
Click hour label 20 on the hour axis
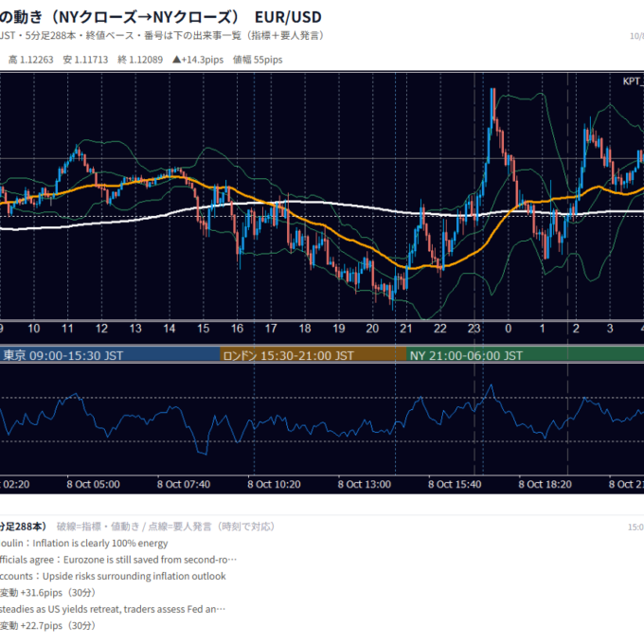click(372, 329)
